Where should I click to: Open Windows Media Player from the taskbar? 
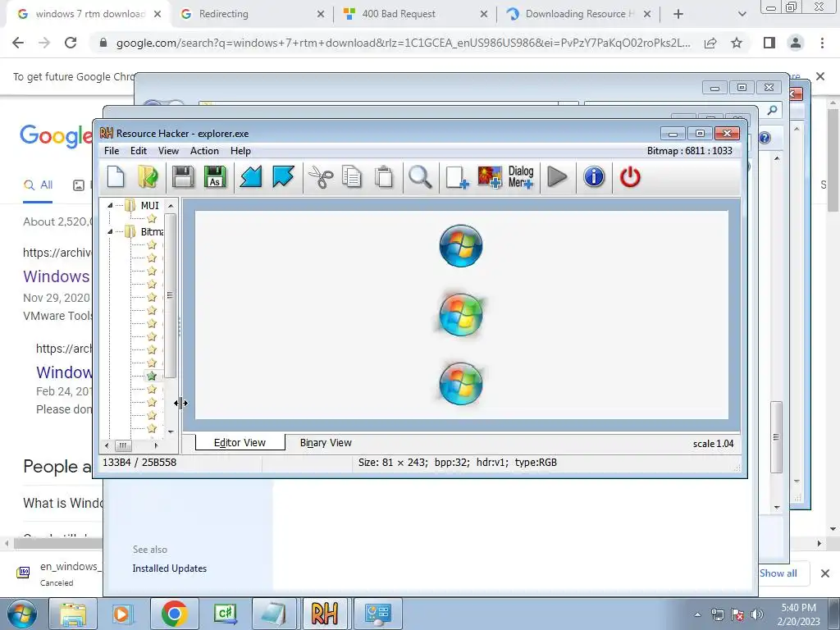(122, 614)
